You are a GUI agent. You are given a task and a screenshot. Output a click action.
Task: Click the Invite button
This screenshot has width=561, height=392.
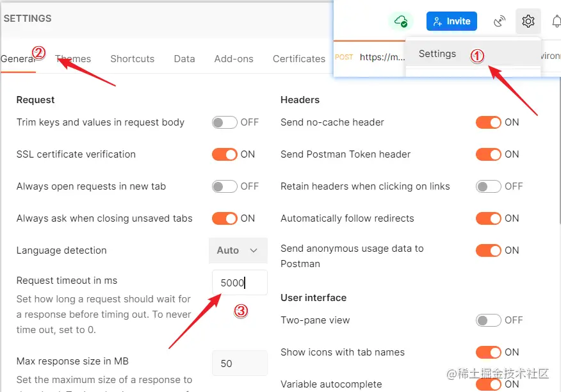click(x=451, y=21)
